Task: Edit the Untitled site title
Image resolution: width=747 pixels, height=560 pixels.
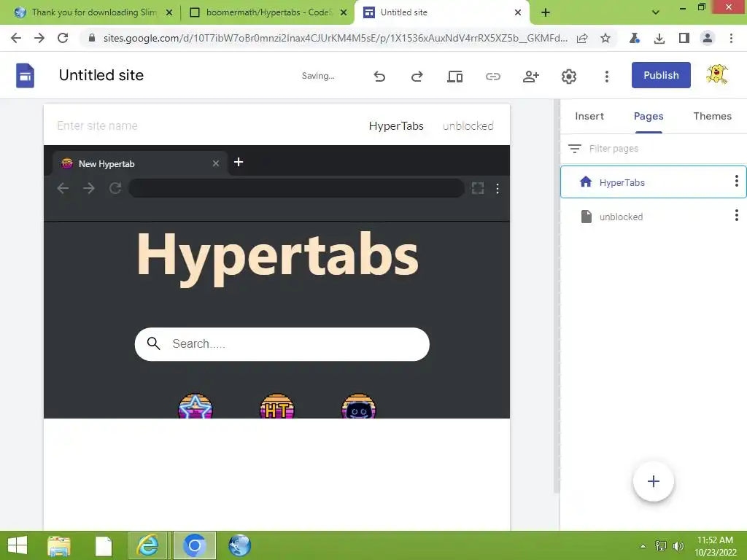Action: pyautogui.click(x=101, y=75)
